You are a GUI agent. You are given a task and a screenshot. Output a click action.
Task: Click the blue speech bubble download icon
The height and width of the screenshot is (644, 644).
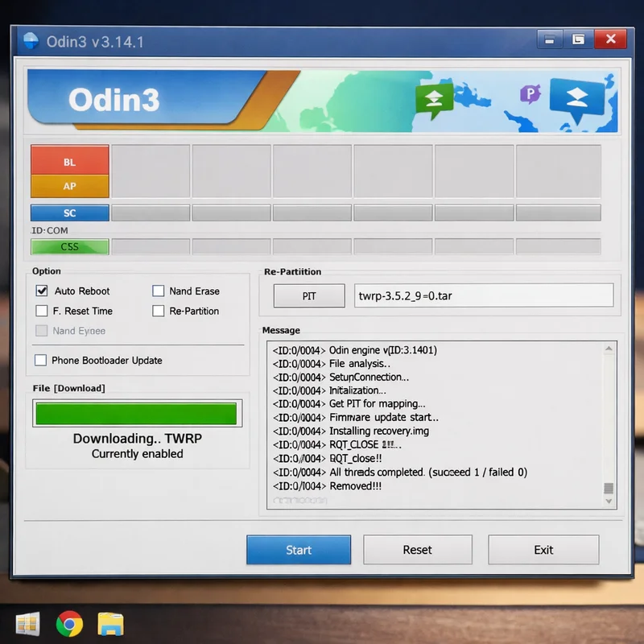click(576, 100)
